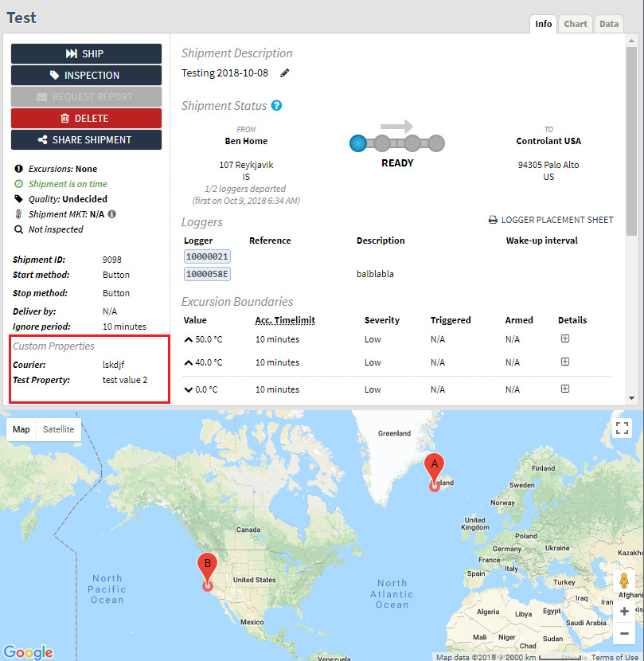This screenshot has height=661, width=644.
Task: Click the info panel scrollbar thumb
Action: pyautogui.click(x=631, y=141)
